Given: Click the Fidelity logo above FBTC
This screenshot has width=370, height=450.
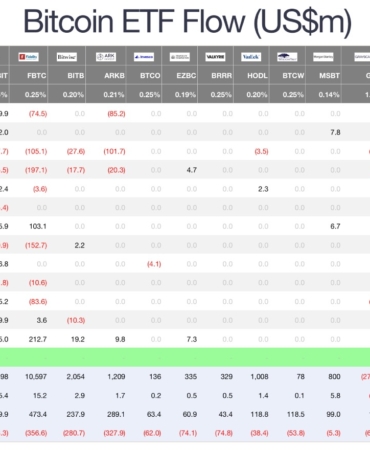Looking at the screenshot, I should tap(28, 57).
